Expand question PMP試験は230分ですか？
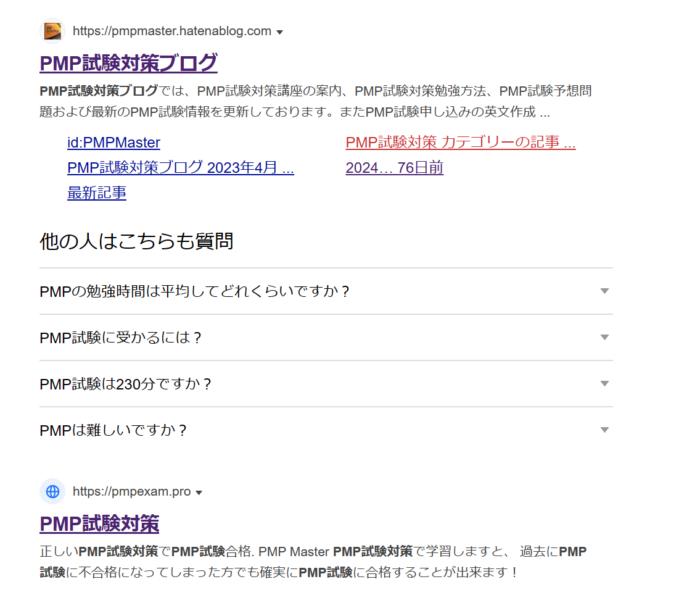 126,384
